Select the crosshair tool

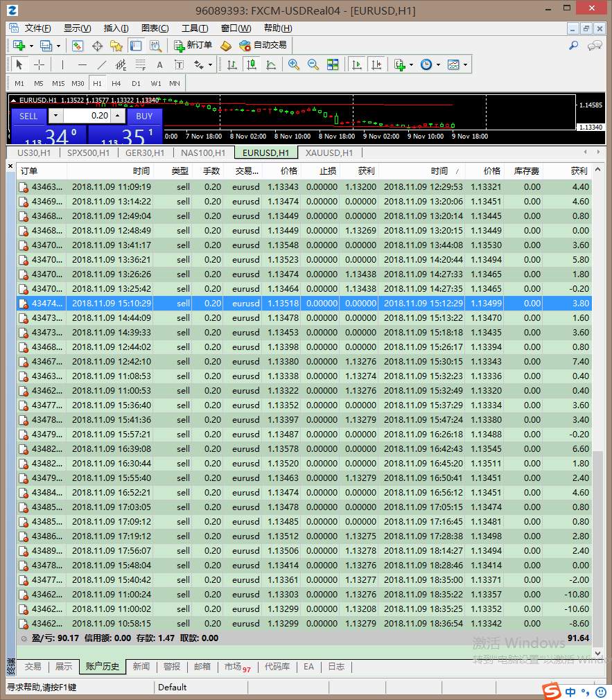pos(40,64)
